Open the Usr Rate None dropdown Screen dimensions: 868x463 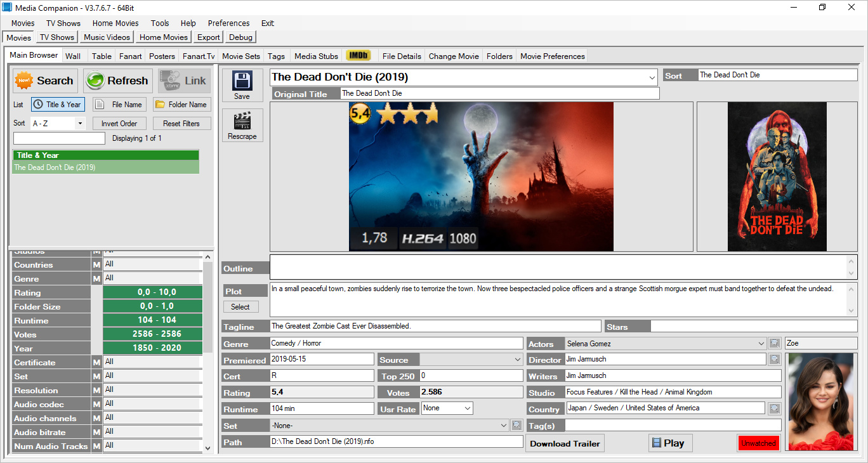[447, 408]
